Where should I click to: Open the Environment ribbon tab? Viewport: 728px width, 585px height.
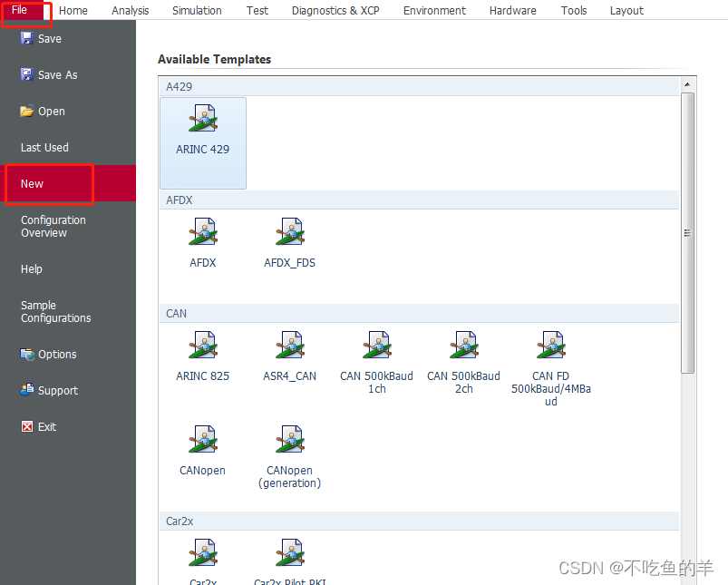[x=434, y=10]
